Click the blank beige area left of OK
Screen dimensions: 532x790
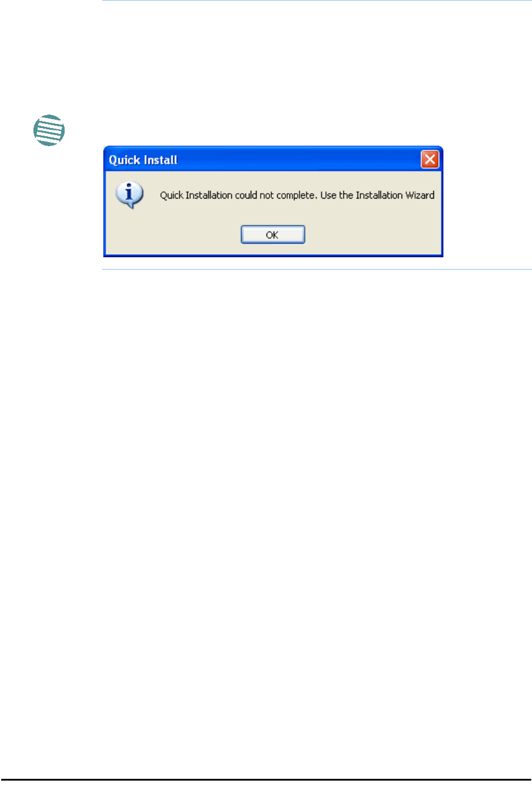tap(173, 235)
